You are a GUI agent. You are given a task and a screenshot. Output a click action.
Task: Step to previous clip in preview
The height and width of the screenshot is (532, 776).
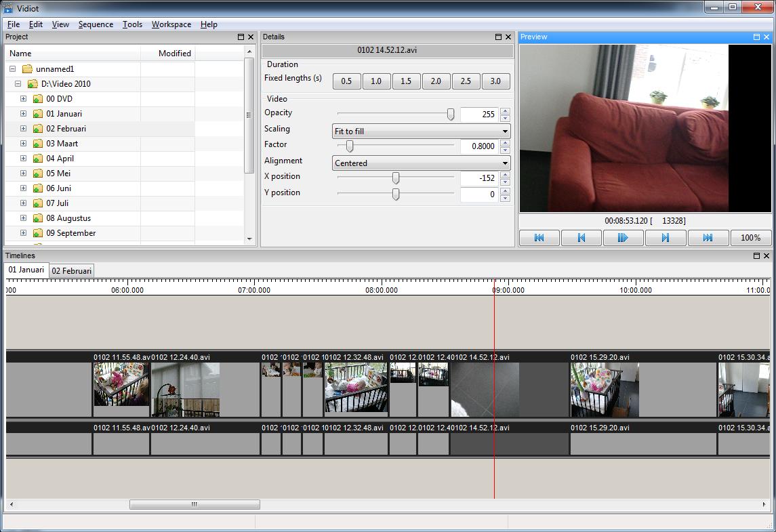tap(581, 238)
